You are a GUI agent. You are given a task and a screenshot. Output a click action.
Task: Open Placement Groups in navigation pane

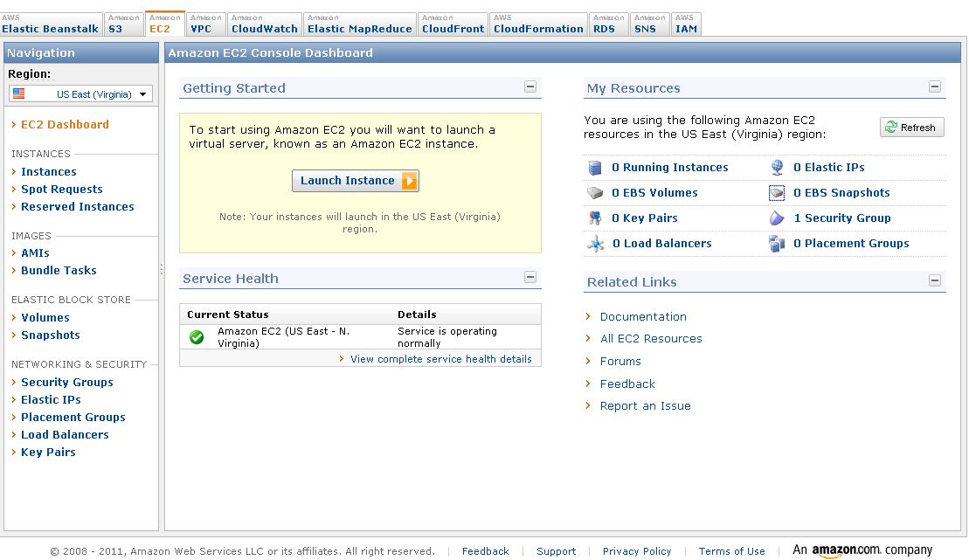(x=73, y=418)
